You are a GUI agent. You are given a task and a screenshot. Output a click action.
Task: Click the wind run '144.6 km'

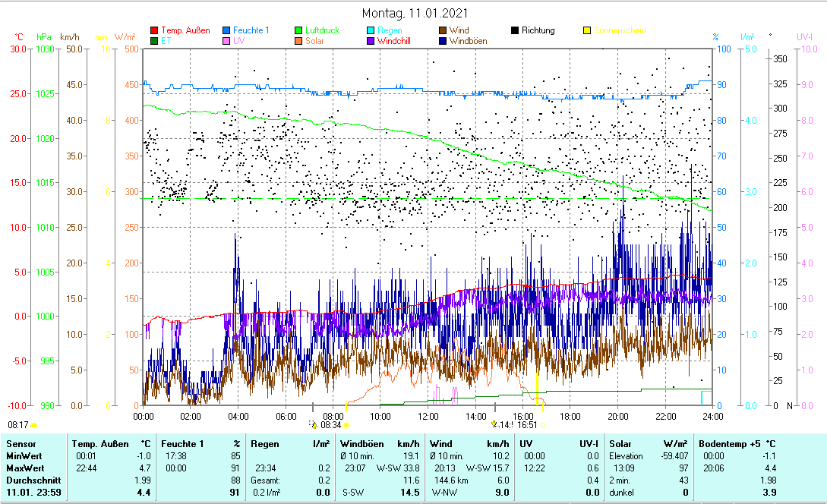452,480
